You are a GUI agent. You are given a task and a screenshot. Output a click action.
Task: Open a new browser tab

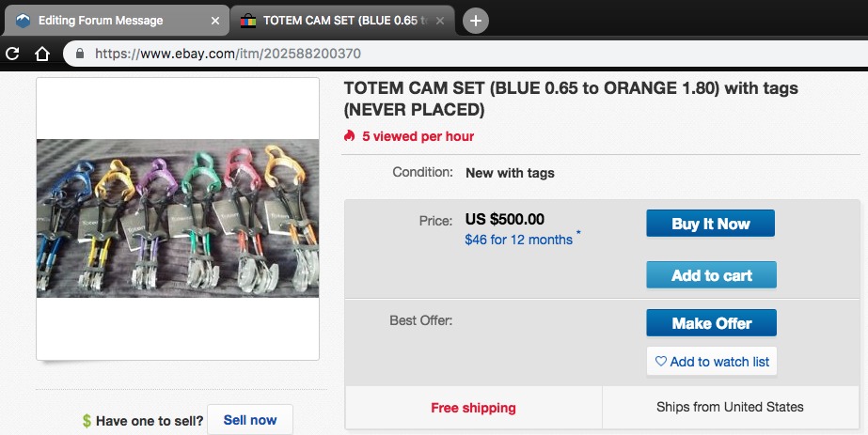tap(476, 20)
